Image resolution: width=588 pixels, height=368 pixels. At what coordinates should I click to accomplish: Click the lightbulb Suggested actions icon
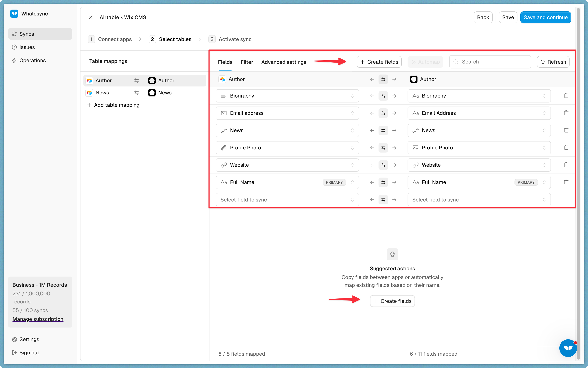[392, 254]
